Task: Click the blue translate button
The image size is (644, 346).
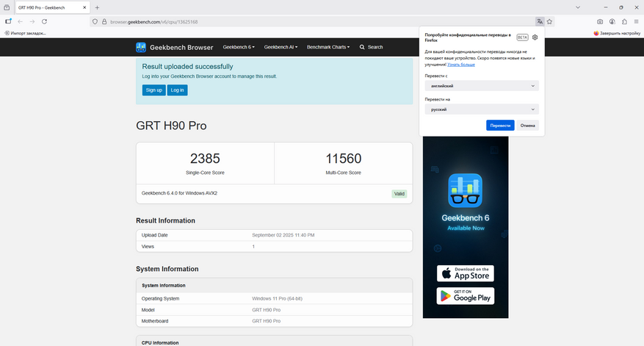Action: point(500,126)
